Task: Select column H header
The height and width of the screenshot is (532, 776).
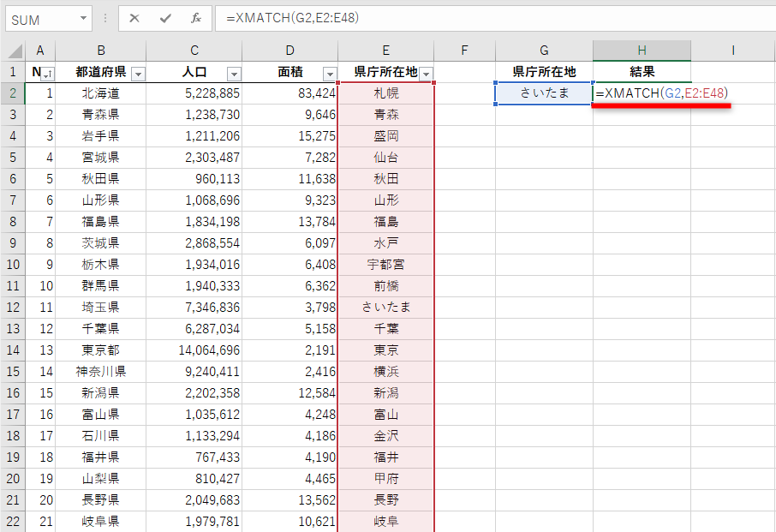Action: tap(642, 51)
